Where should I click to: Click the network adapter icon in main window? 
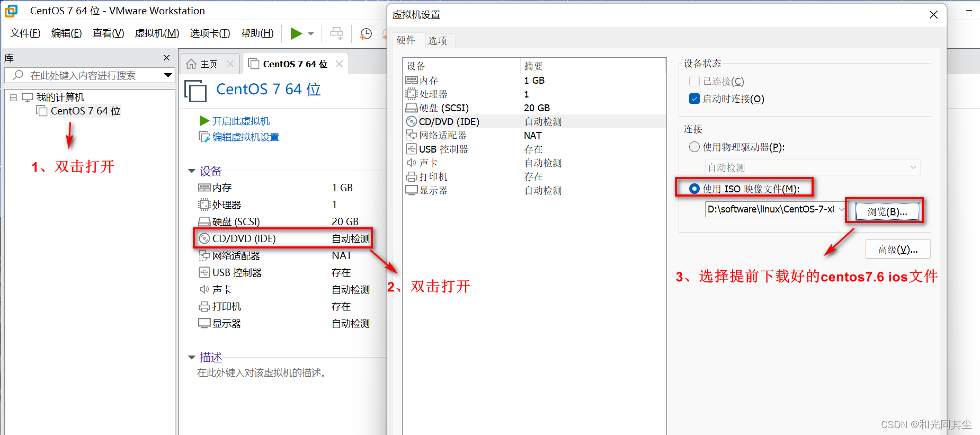point(204,255)
